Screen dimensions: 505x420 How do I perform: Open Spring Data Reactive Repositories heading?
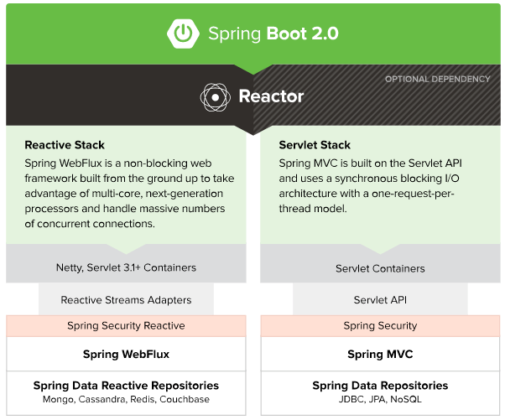tap(126, 386)
